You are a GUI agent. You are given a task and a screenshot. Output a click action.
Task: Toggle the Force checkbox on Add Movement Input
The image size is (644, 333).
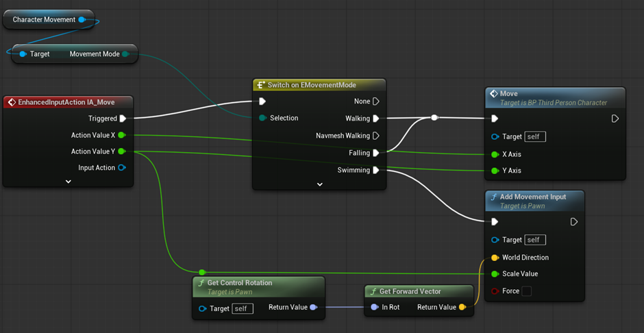(x=526, y=291)
